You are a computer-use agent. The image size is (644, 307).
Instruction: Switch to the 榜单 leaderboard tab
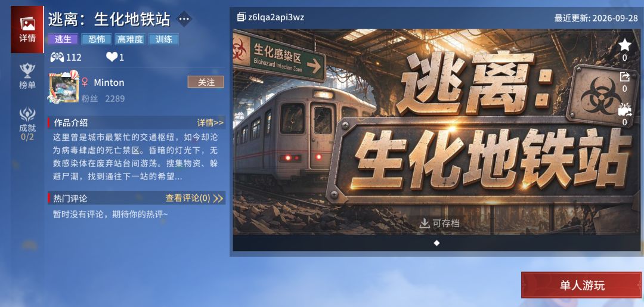click(x=27, y=76)
